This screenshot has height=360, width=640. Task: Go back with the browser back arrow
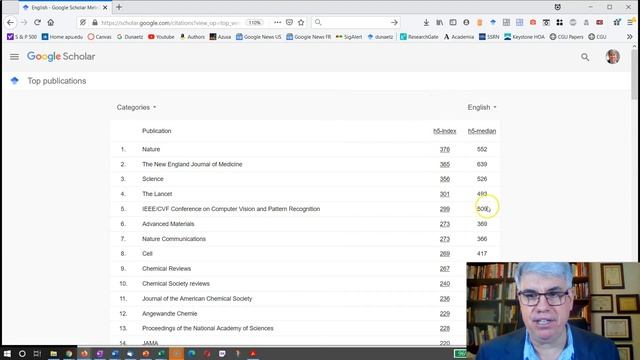(x=10, y=22)
